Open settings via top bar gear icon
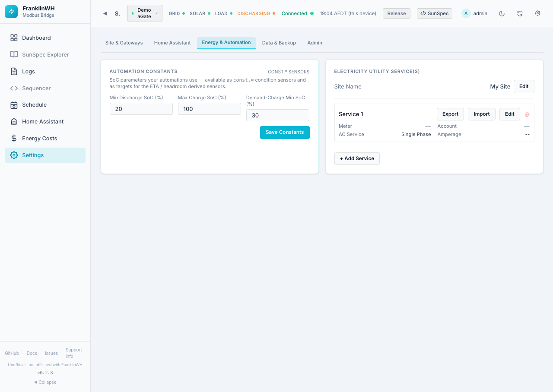The height and width of the screenshot is (392, 553). pos(537,13)
